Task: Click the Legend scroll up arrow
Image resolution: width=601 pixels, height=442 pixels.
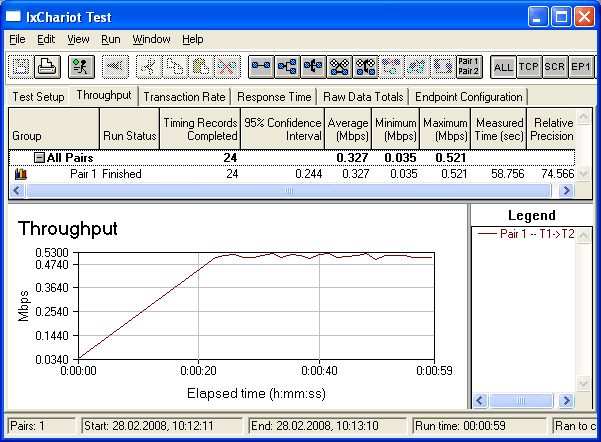Action: [583, 235]
